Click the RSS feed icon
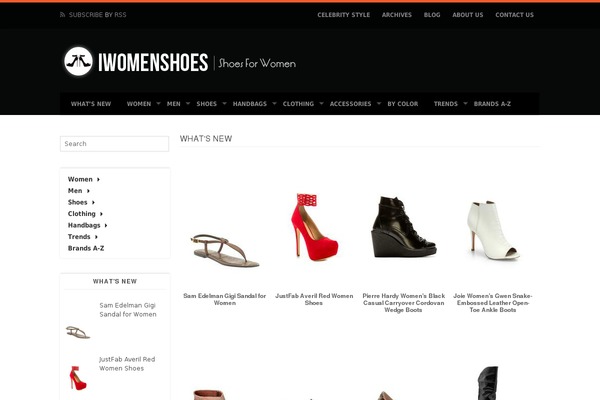The height and width of the screenshot is (400, 600). pyautogui.click(x=62, y=15)
